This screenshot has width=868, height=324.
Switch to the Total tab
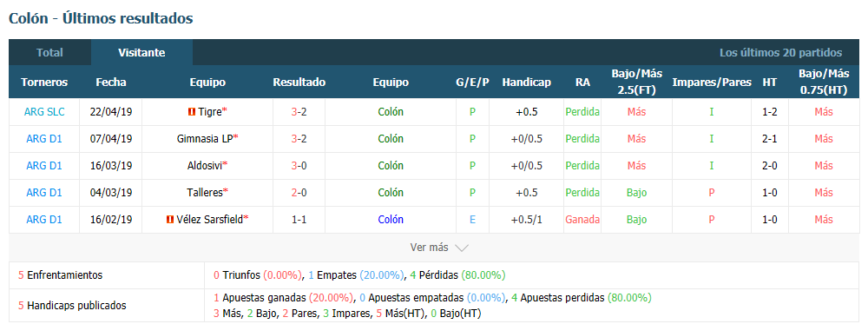[x=49, y=53]
